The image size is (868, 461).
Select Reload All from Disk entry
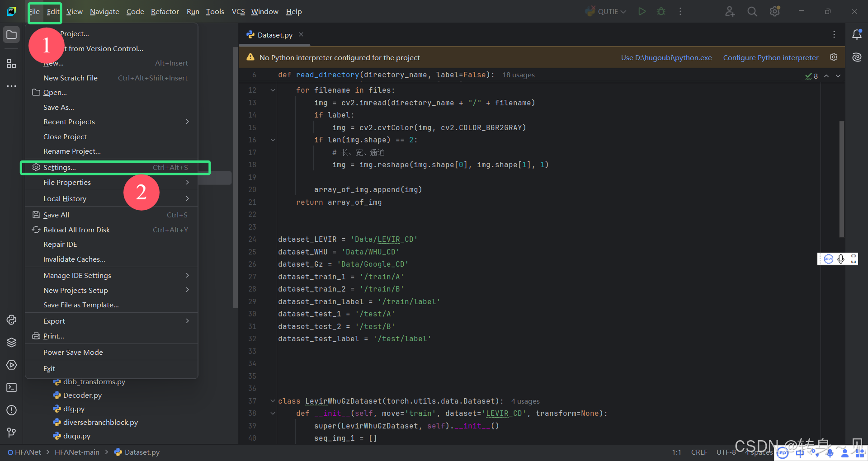click(112, 230)
